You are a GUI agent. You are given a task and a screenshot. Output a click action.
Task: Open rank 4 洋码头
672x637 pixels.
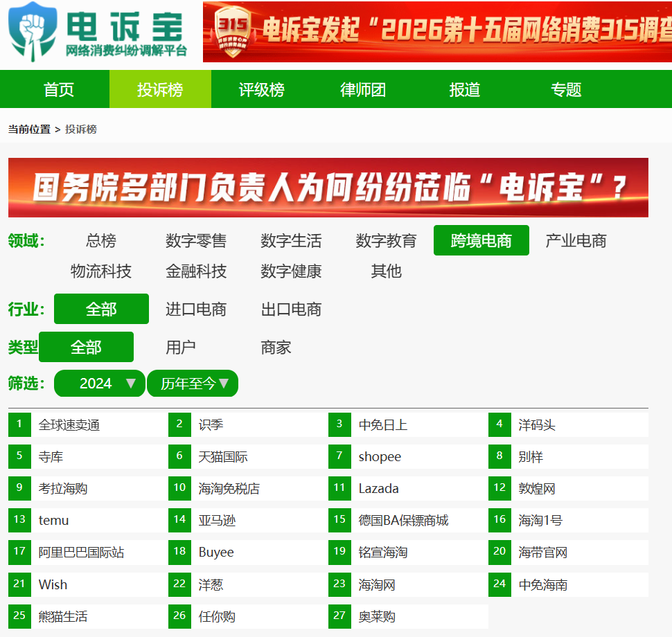pyautogui.click(x=568, y=425)
